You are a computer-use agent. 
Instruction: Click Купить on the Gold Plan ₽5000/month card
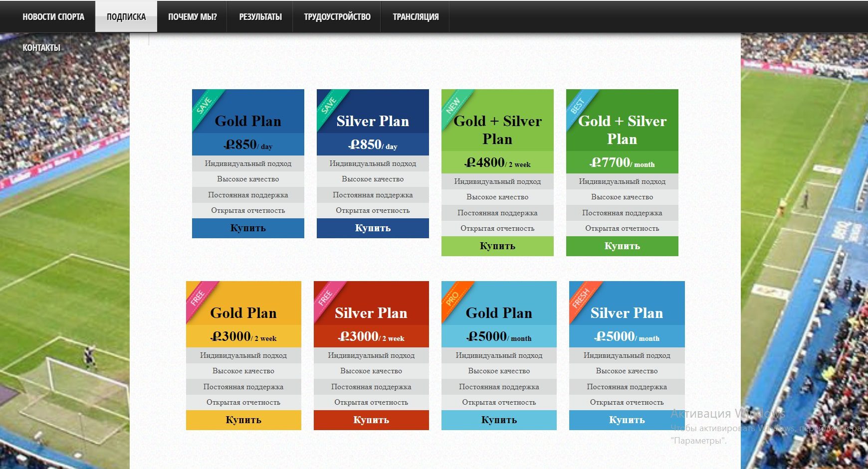point(499,420)
